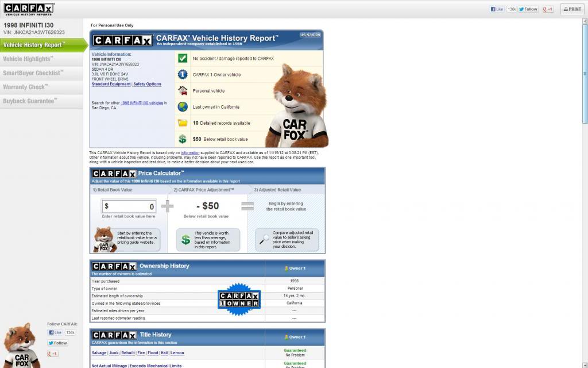Screen dimensions: 588x368
Task: Click the Car Fox mascot in report header
Action: 297,107
